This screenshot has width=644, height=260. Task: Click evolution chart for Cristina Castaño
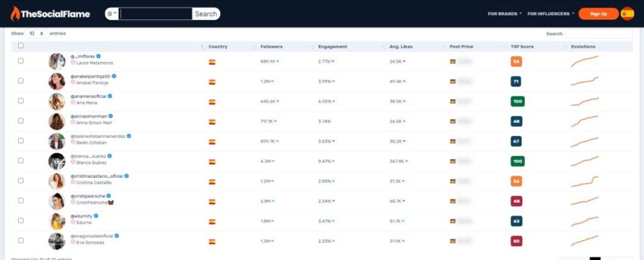(x=584, y=181)
